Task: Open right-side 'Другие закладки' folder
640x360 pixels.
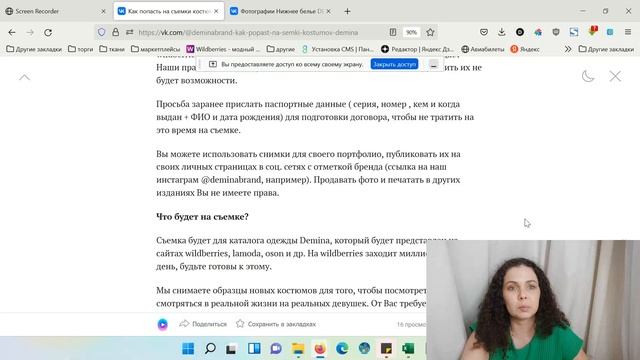Action: tap(607, 49)
